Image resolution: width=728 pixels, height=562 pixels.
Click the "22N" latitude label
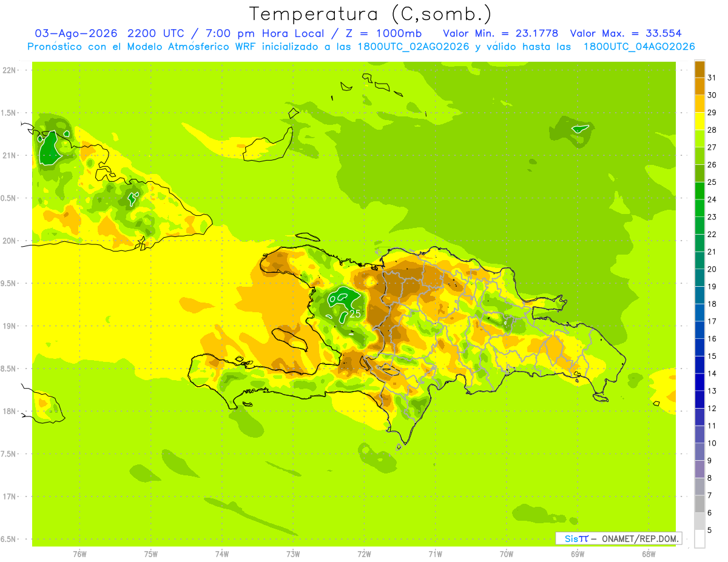tap(10, 70)
